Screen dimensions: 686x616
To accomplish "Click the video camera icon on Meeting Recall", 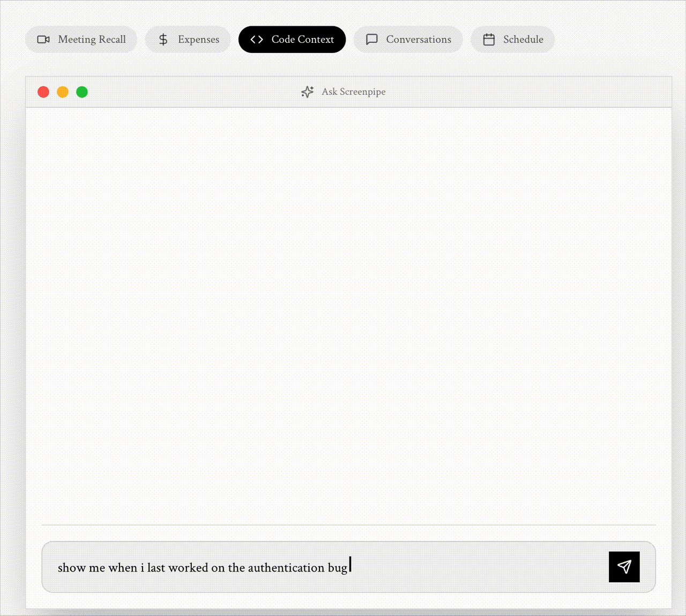I will click(x=43, y=39).
